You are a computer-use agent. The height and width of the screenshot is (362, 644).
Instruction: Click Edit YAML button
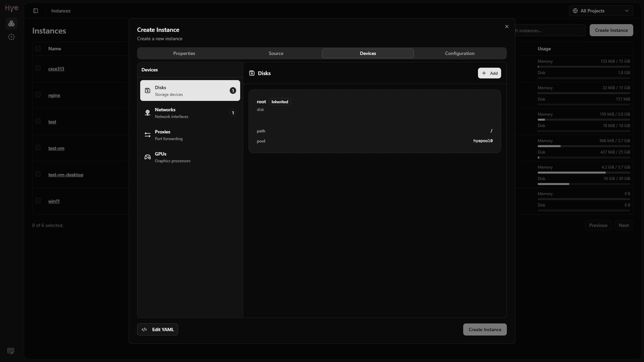(x=157, y=329)
